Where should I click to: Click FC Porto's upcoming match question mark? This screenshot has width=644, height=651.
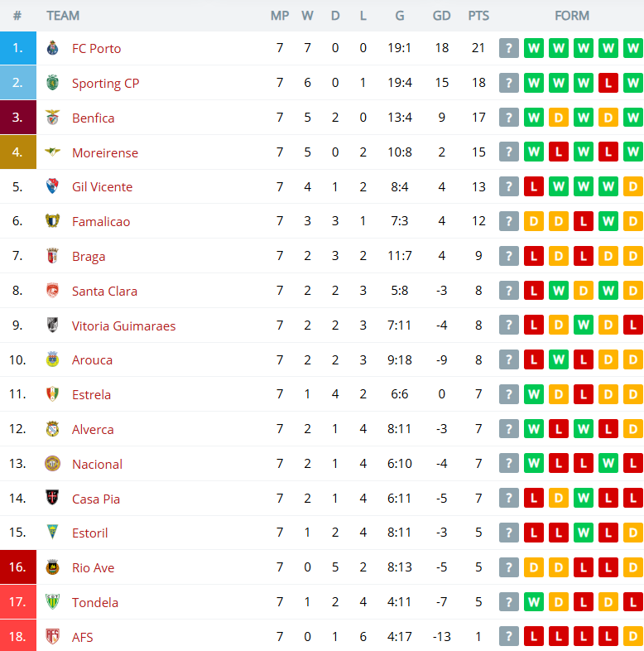tap(508, 48)
